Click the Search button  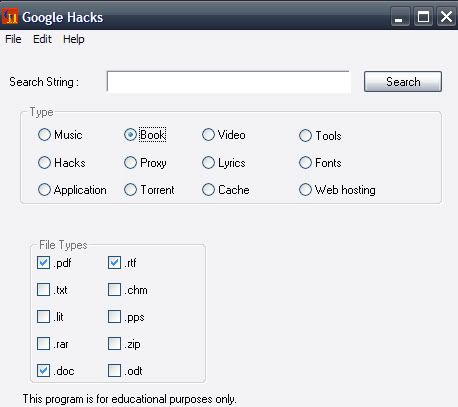403,81
